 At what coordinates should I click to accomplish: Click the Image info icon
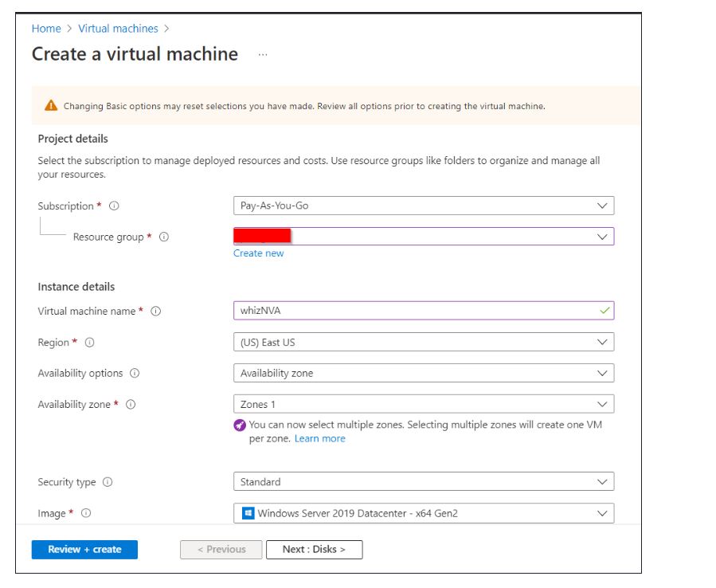point(86,514)
